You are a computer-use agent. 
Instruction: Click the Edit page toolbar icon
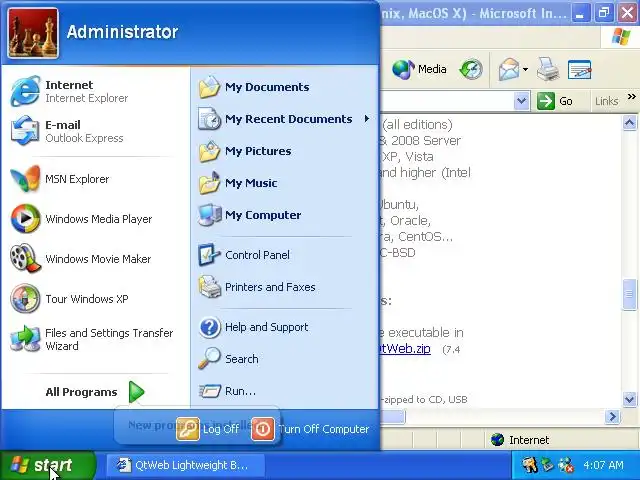tap(580, 69)
